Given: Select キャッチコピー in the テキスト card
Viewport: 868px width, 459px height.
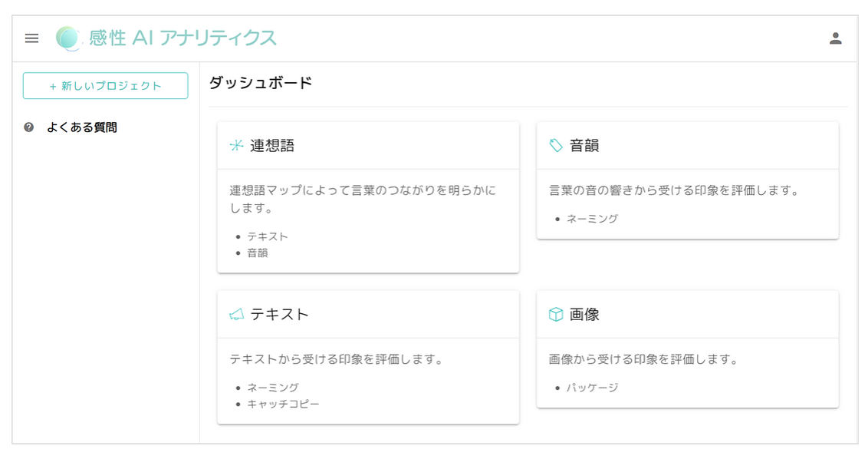Looking at the screenshot, I should (283, 404).
